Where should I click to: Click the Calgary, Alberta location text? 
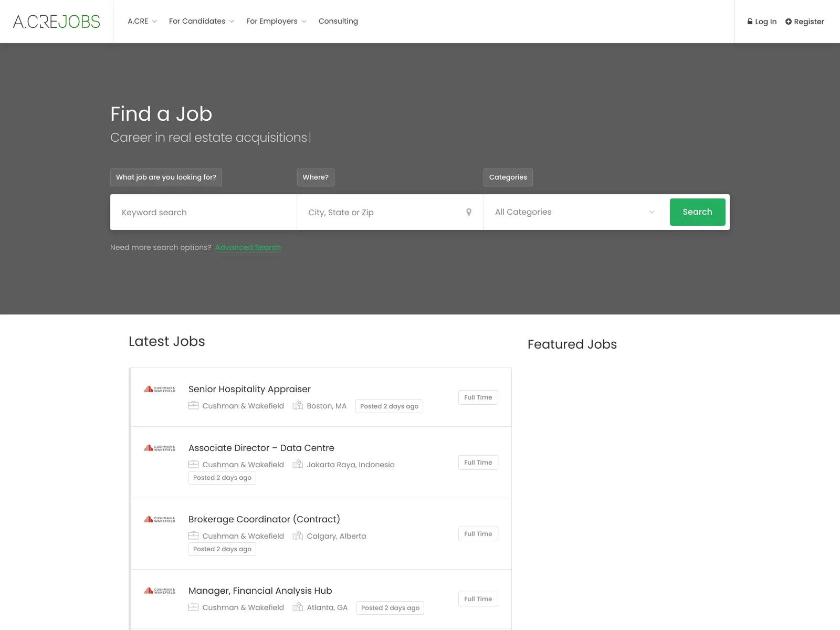tap(337, 536)
